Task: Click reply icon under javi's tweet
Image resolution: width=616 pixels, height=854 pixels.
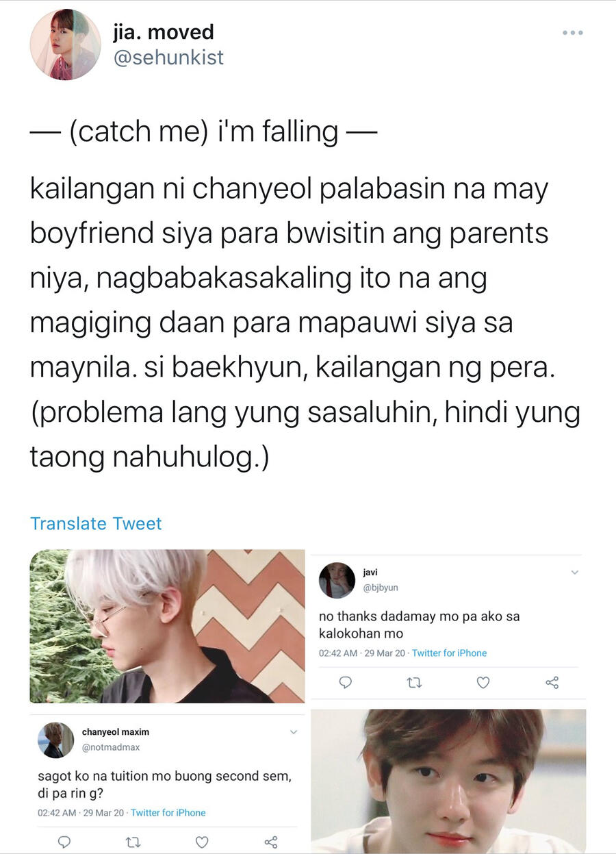Action: click(346, 682)
